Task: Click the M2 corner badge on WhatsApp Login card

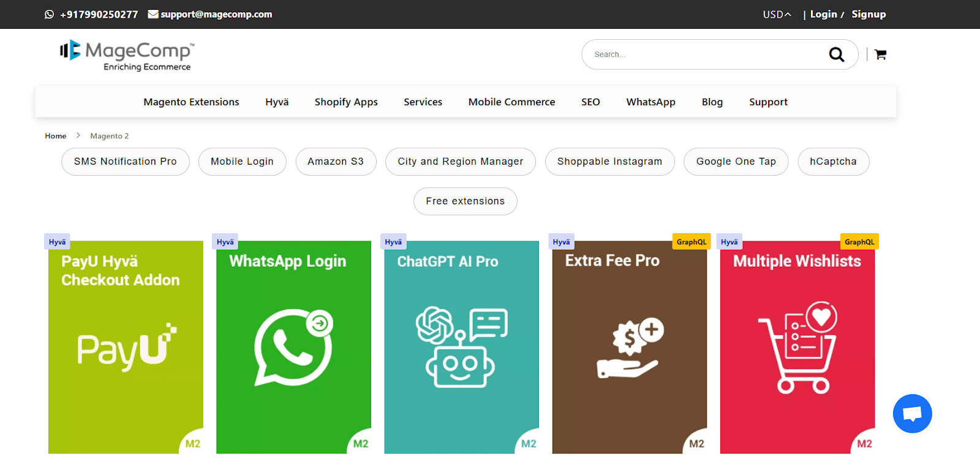Action: pyautogui.click(x=361, y=444)
